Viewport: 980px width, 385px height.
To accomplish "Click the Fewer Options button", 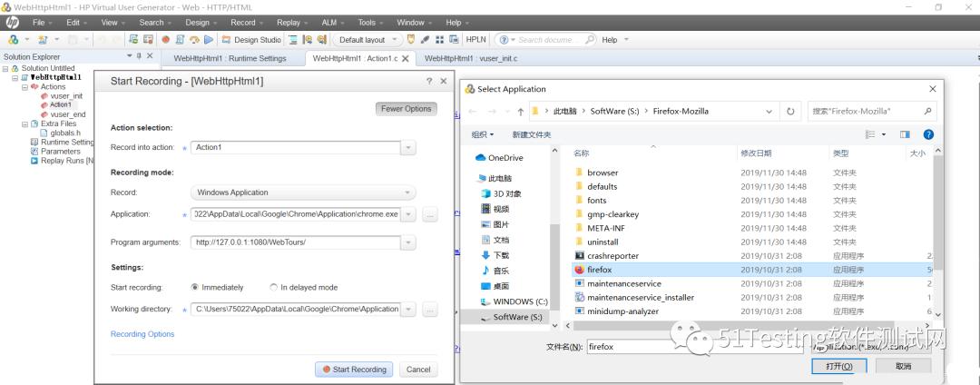I will tap(406, 109).
